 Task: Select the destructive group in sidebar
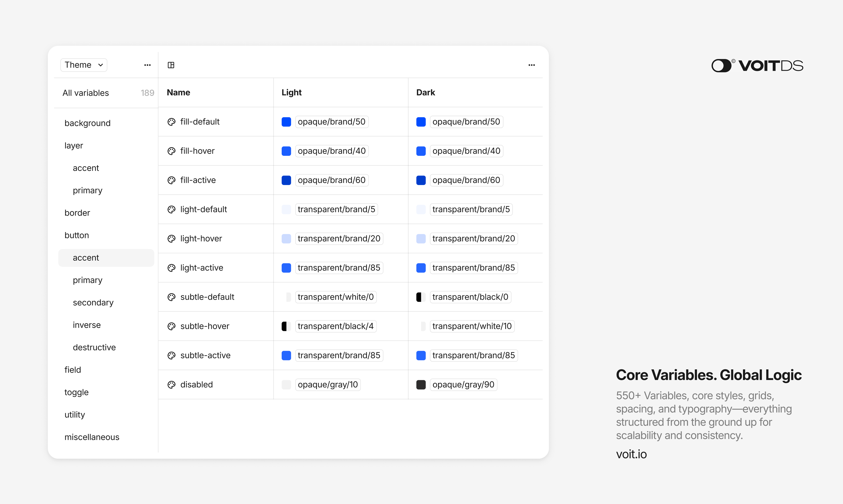click(x=94, y=347)
